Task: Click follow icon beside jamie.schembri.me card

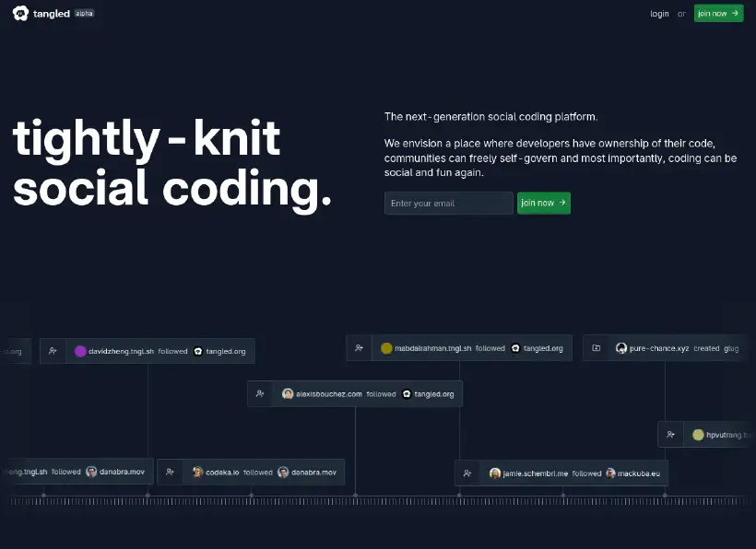Action: pos(467,473)
